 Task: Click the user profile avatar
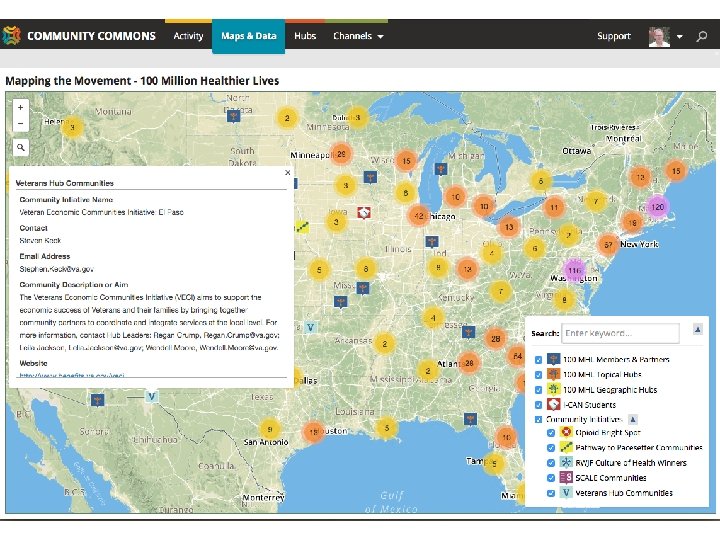659,36
